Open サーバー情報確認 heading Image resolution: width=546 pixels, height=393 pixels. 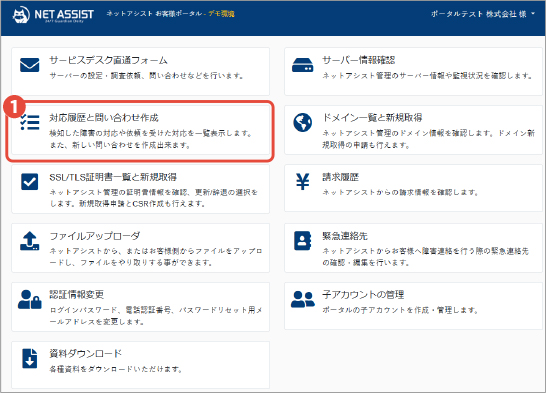point(358,60)
